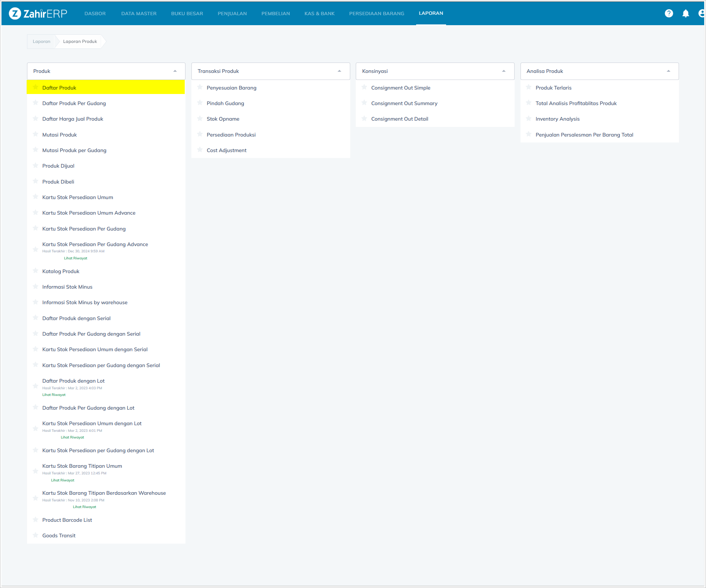Favorite the Consignment Out Summary star
706x588 pixels.
tap(364, 103)
